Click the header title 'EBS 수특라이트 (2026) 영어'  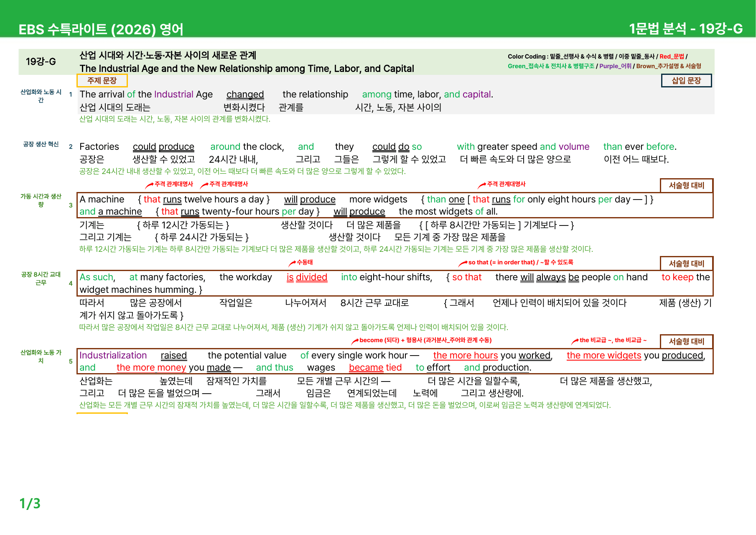coord(101,29)
